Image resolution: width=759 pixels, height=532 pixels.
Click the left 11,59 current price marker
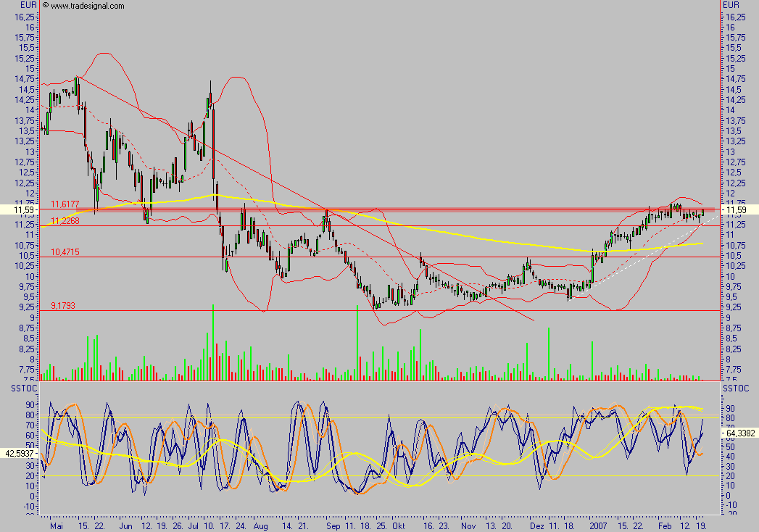click(16, 210)
